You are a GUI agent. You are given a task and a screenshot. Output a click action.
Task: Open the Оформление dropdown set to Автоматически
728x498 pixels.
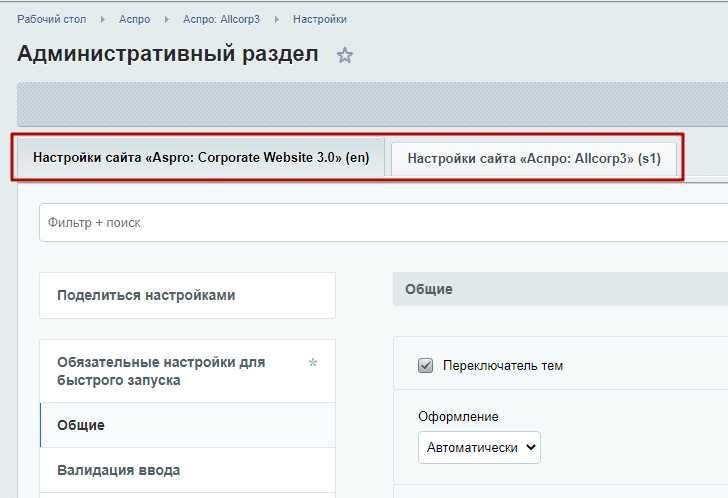[479, 447]
